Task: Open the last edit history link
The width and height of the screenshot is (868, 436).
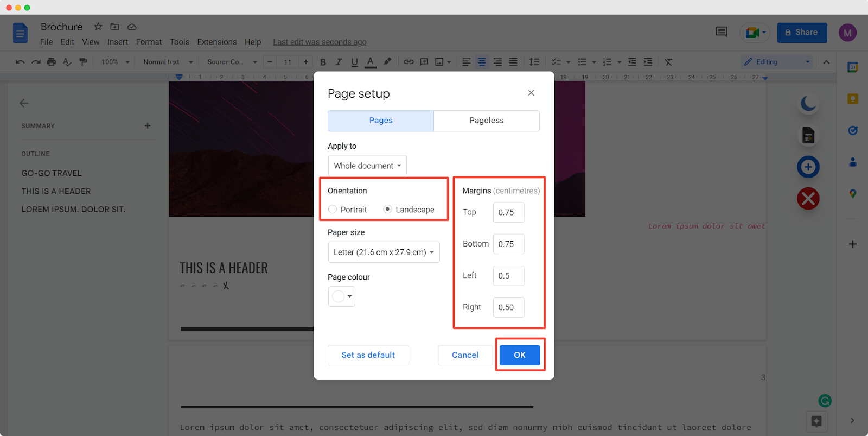Action: click(x=320, y=42)
